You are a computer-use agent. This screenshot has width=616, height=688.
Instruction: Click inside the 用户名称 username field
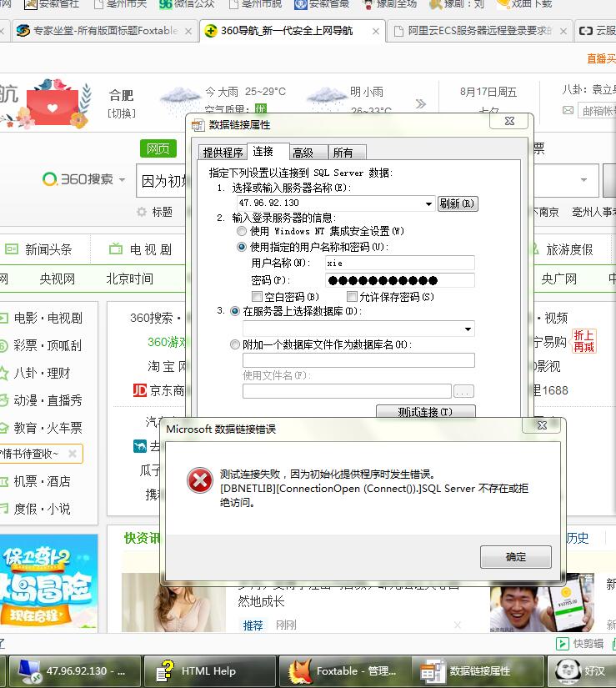click(400, 263)
